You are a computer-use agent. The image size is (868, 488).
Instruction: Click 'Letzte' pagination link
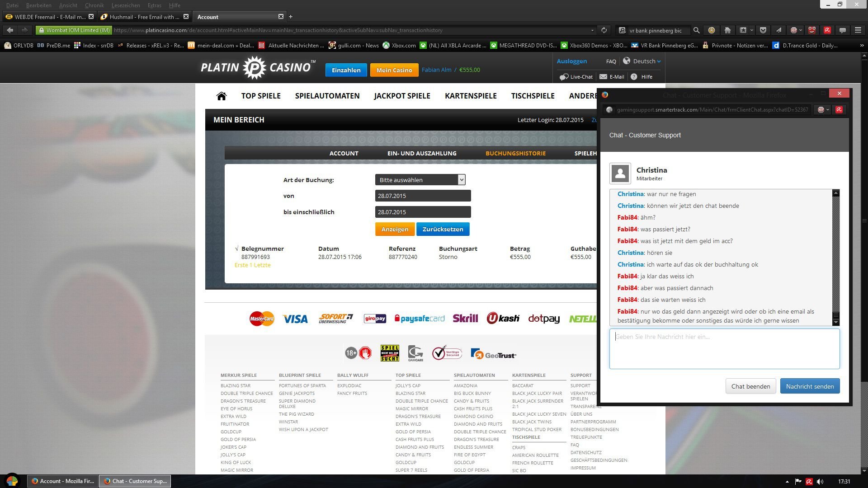coord(262,265)
